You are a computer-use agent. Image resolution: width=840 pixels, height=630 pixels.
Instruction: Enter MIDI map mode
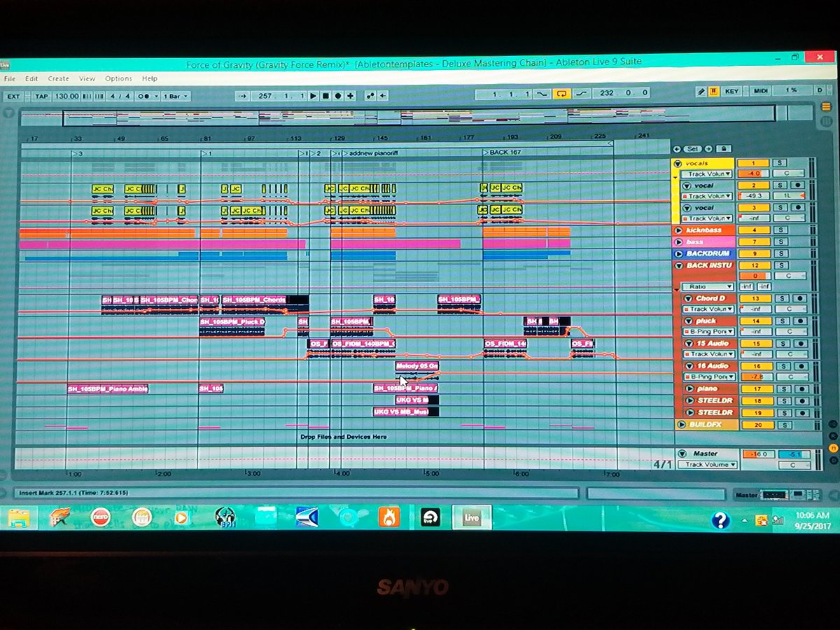(762, 92)
